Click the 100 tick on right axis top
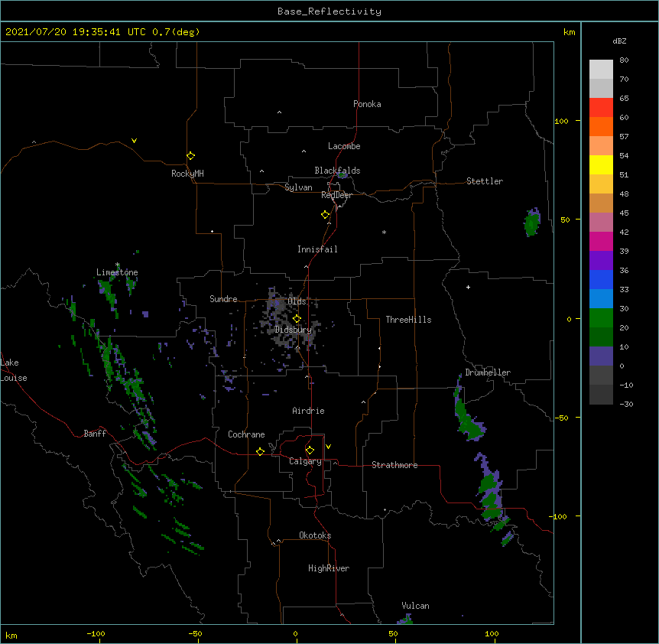Screen dimensions: 659x644 [x=561, y=121]
